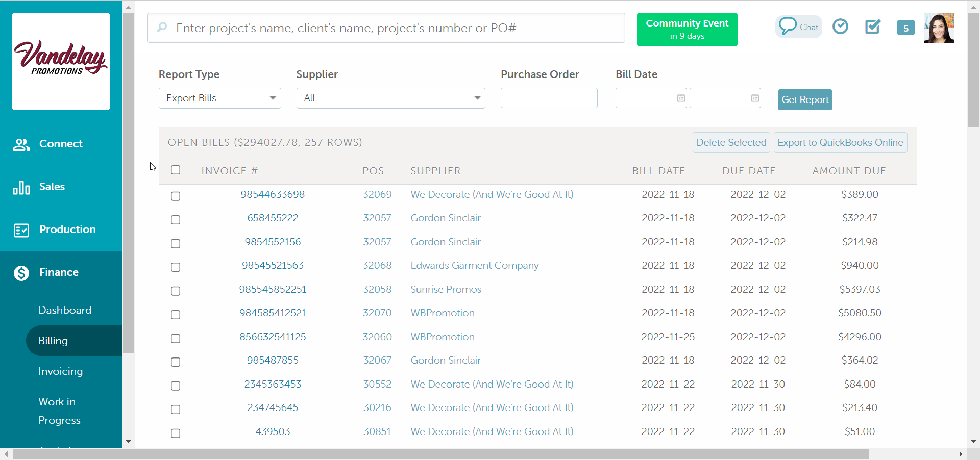980x460 pixels.
Task: Open Bill Date end calendar picker
Action: 755,98
